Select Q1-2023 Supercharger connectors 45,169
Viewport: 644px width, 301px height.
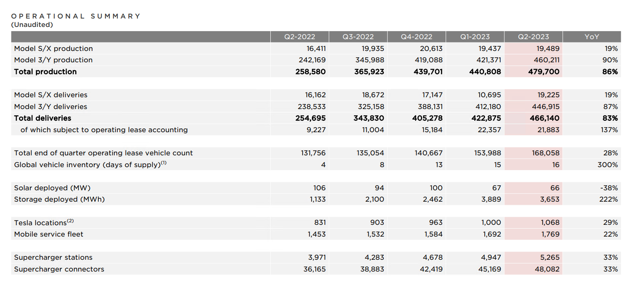489,269
